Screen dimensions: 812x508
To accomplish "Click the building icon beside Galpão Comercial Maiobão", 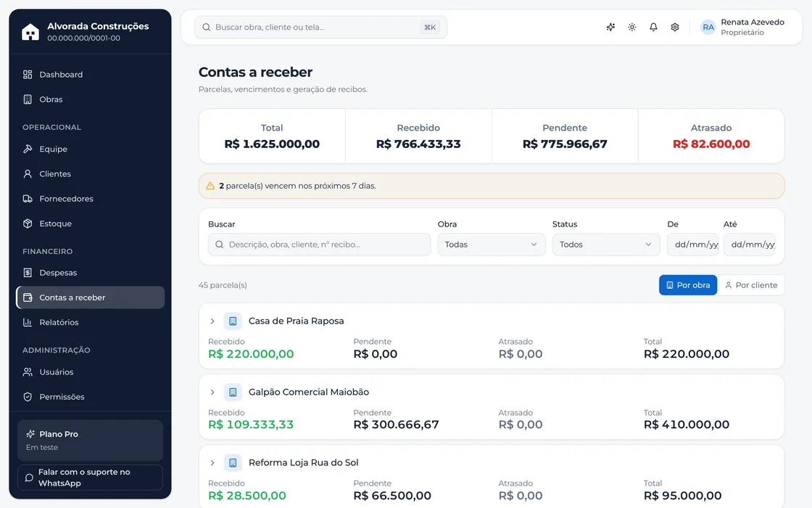I will 233,392.
